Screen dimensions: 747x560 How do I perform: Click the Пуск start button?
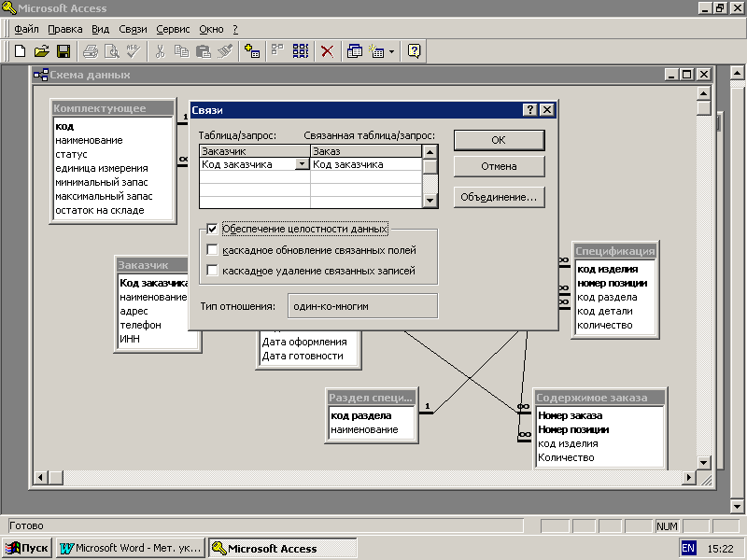28,548
